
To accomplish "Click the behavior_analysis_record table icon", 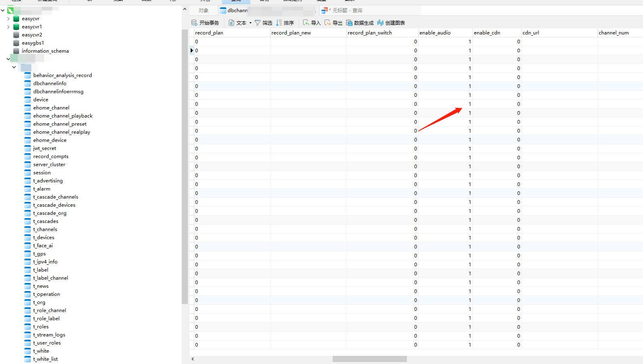I will pos(28,75).
